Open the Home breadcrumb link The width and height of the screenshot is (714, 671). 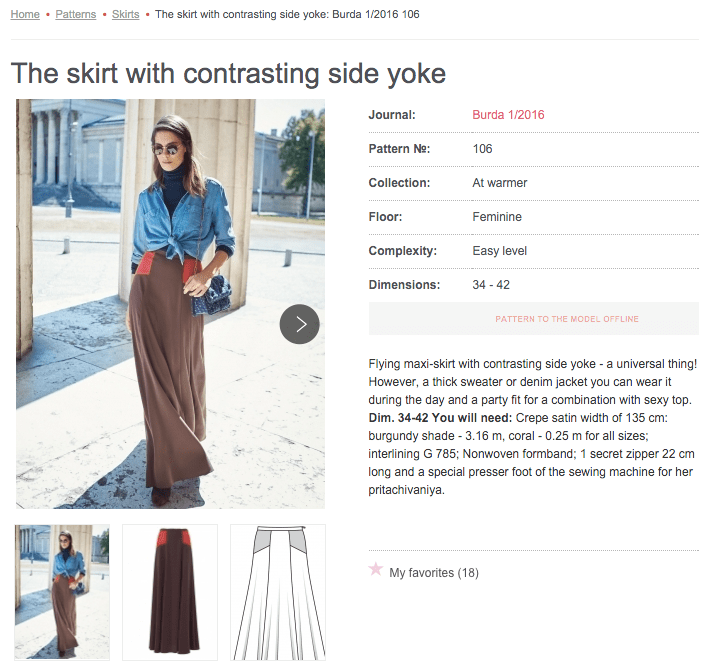[x=25, y=15]
